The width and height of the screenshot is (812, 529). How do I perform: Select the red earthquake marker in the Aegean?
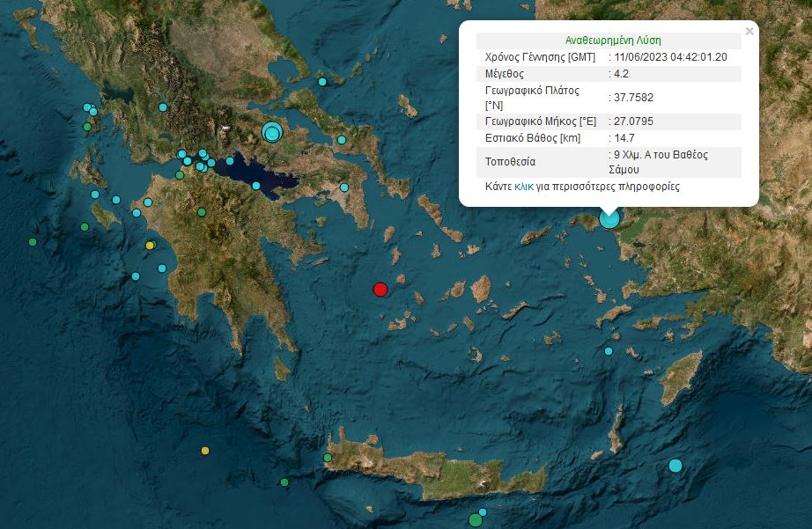point(380,289)
